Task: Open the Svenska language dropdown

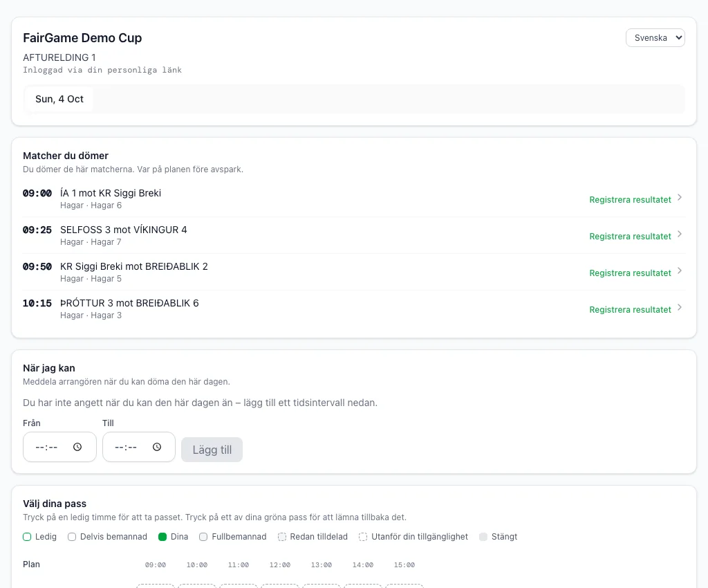Action: coord(655,38)
